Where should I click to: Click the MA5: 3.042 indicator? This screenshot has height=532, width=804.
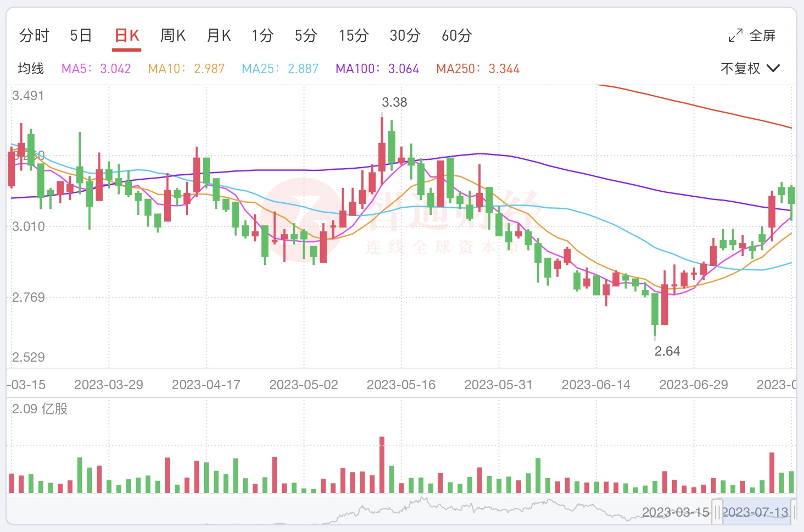point(96,69)
